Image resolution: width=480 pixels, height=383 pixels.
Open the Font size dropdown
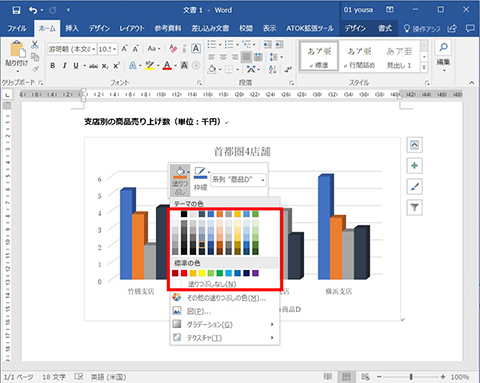[x=115, y=49]
